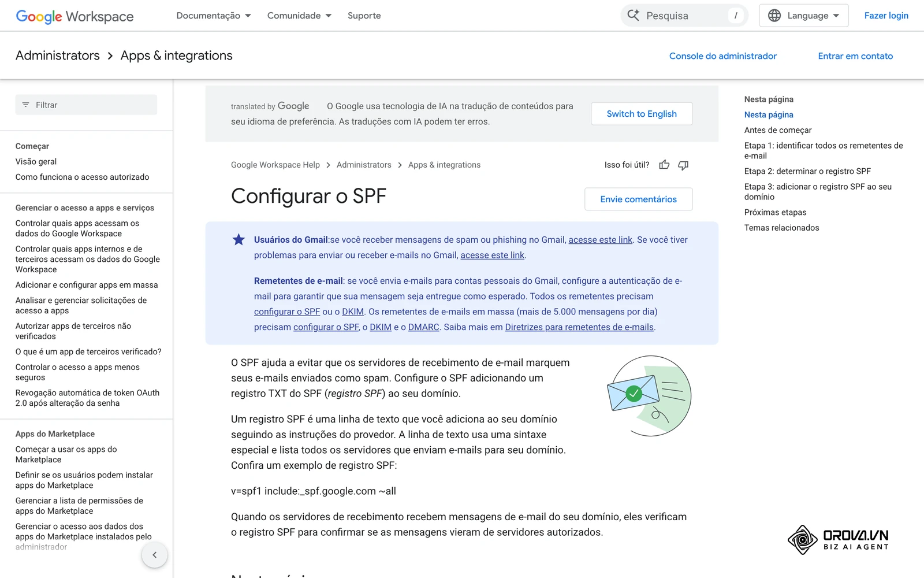Image resolution: width=924 pixels, height=578 pixels.
Task: Open Como funciona o acesso autorizado
Action: [x=82, y=177]
